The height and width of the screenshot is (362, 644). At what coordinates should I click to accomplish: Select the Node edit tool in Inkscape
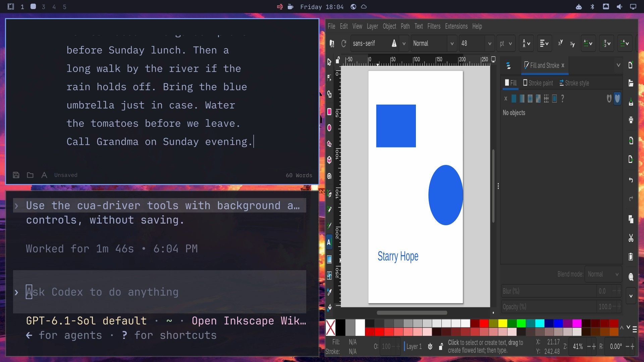click(x=329, y=78)
